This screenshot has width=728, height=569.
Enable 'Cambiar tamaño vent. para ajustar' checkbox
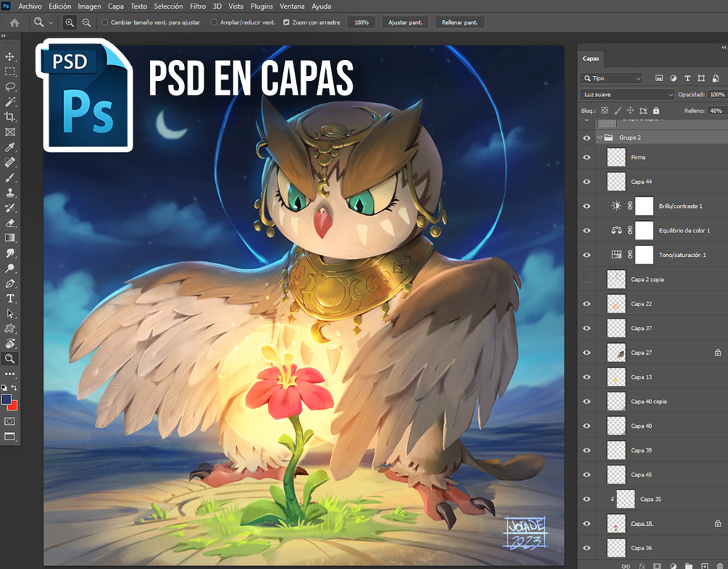[105, 22]
